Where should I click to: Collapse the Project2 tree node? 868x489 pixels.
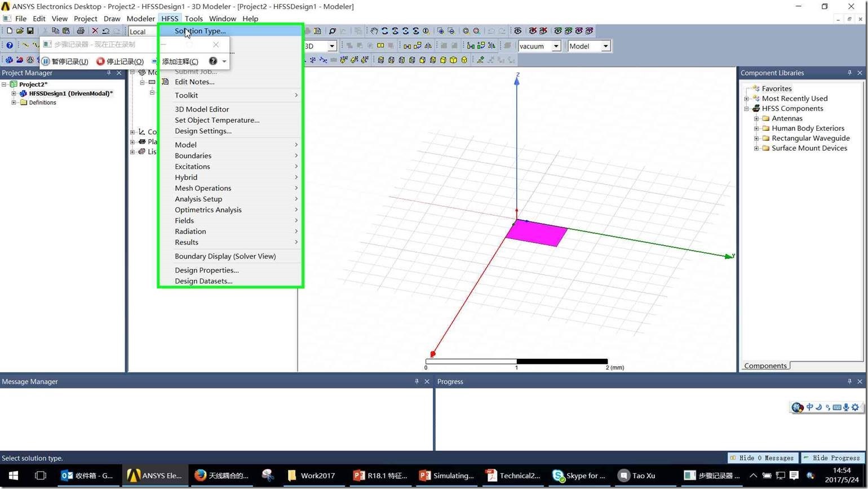[x=5, y=85]
